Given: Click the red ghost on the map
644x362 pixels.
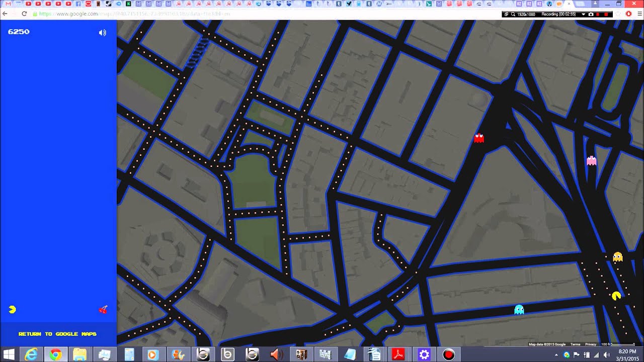Looking at the screenshot, I should (479, 138).
